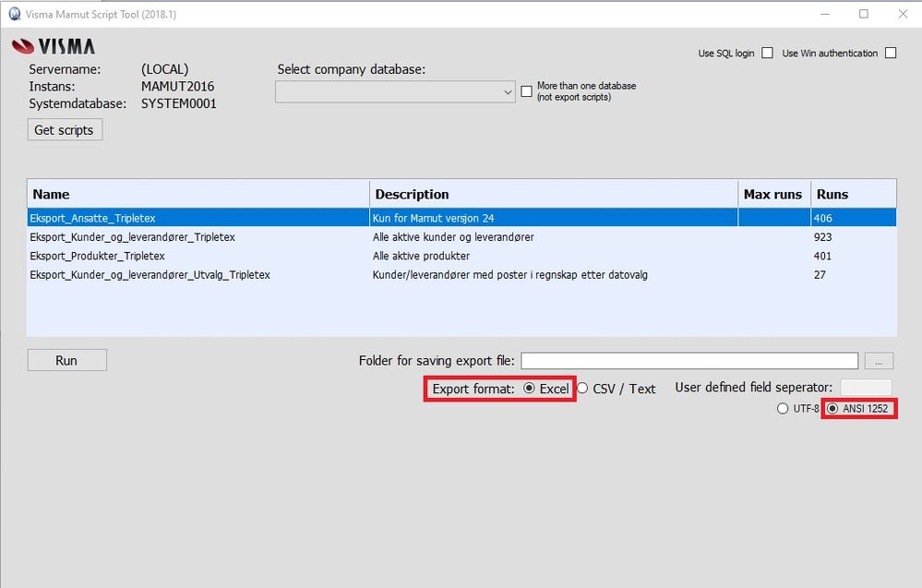This screenshot has width=922, height=588.
Task: Select Eksport_Ansatte_Tripletex script row
Action: [461, 218]
